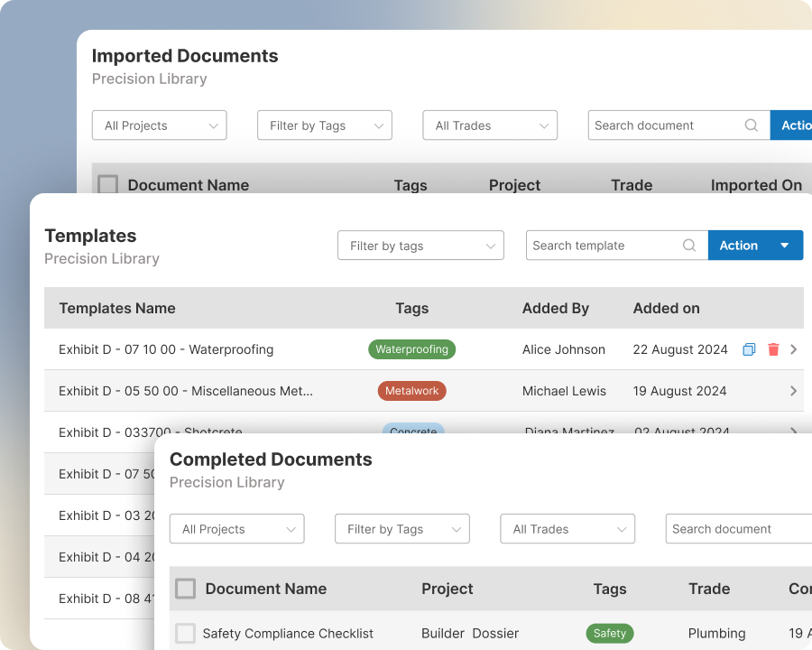Click the green Waterproofing tag
The image size is (812, 650).
click(411, 349)
